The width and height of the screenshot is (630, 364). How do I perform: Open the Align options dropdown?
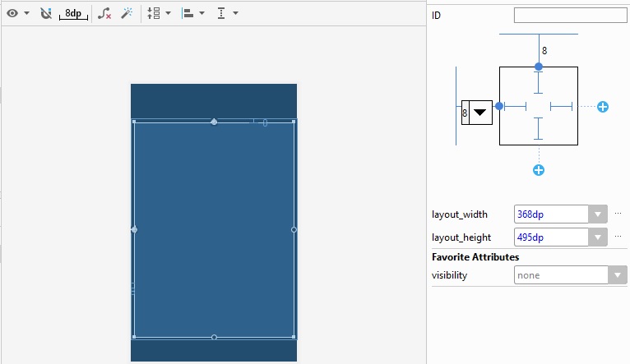pyautogui.click(x=192, y=13)
